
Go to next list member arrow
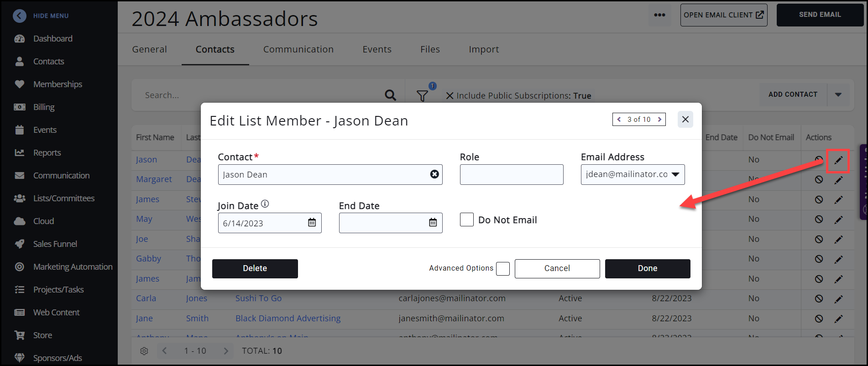pyautogui.click(x=659, y=120)
